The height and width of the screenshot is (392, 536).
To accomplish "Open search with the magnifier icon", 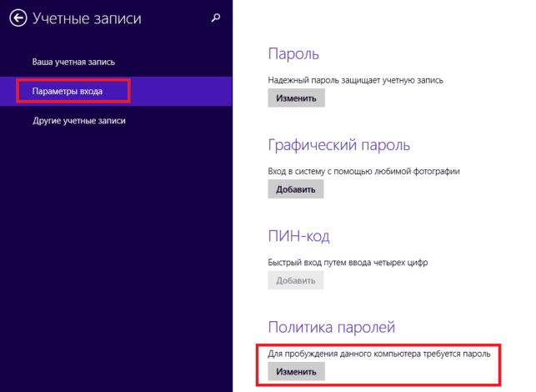I will [216, 18].
